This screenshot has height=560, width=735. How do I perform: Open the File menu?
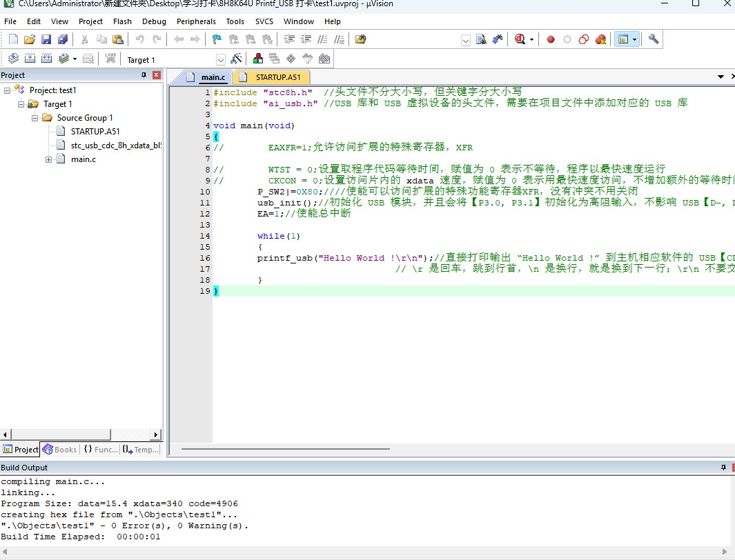tap(10, 21)
